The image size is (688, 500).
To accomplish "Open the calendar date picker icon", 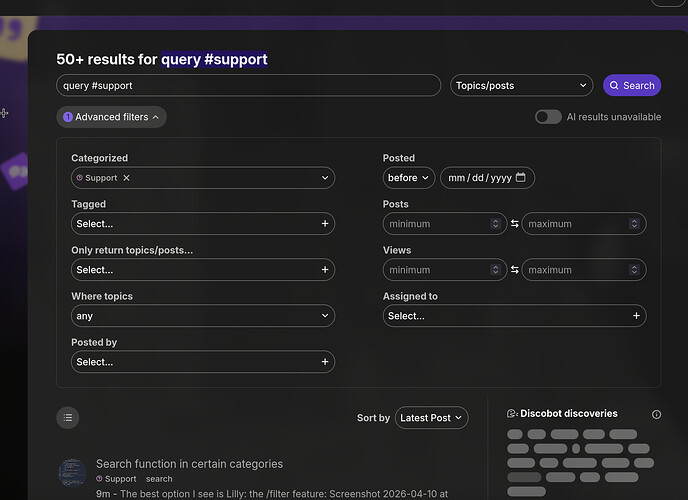I will pos(520,177).
